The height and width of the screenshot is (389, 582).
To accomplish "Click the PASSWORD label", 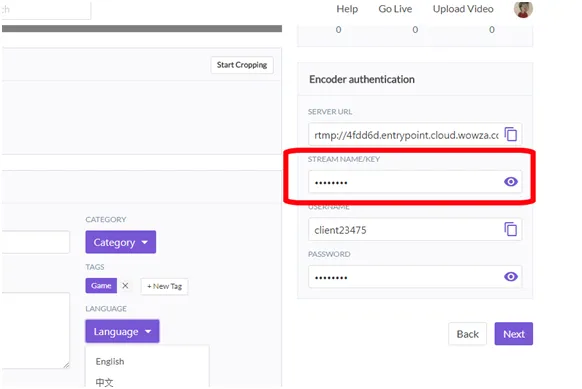I will pos(329,254).
